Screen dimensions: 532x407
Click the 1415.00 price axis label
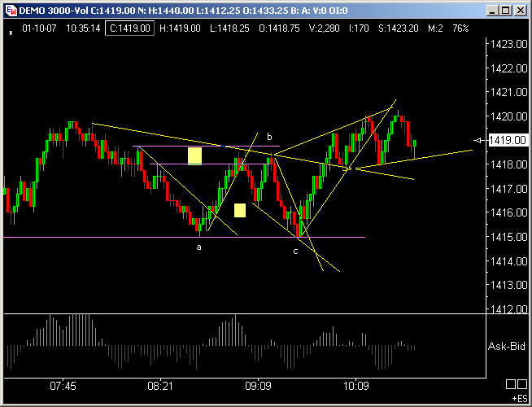509,237
